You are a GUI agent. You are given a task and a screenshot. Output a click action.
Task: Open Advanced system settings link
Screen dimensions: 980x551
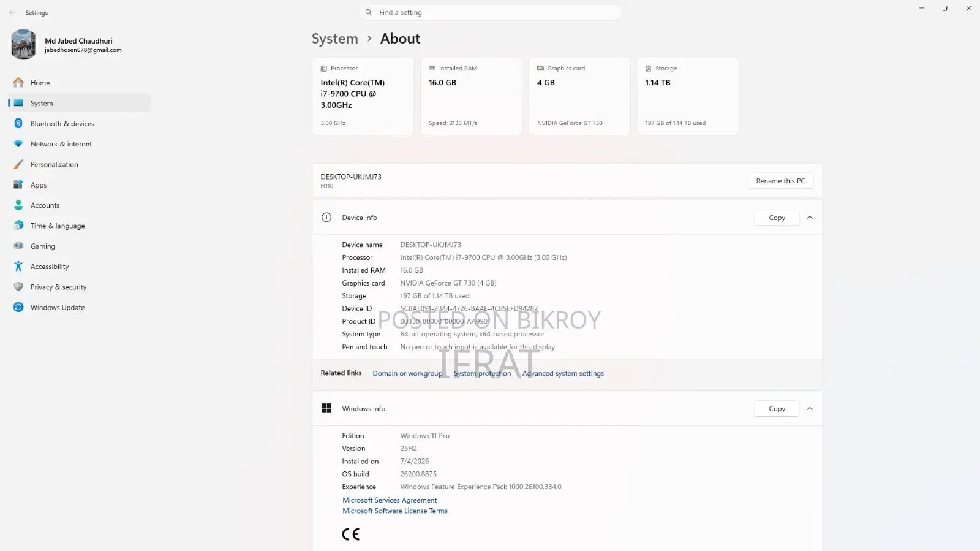tap(563, 373)
